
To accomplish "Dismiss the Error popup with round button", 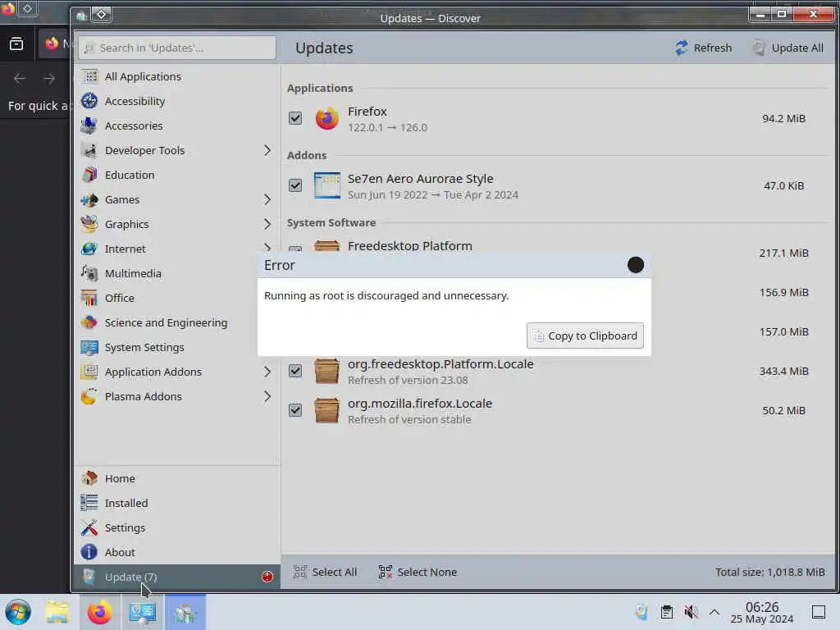I will click(x=636, y=265).
